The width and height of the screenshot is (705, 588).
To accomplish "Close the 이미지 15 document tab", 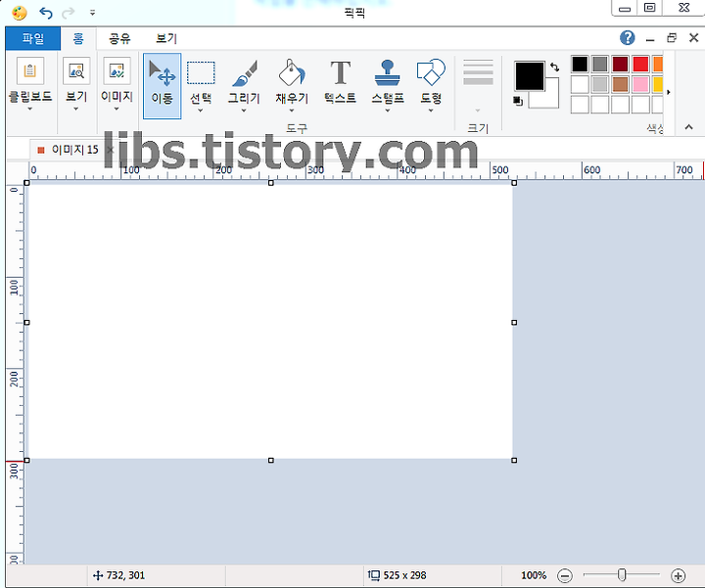I will coord(111,150).
